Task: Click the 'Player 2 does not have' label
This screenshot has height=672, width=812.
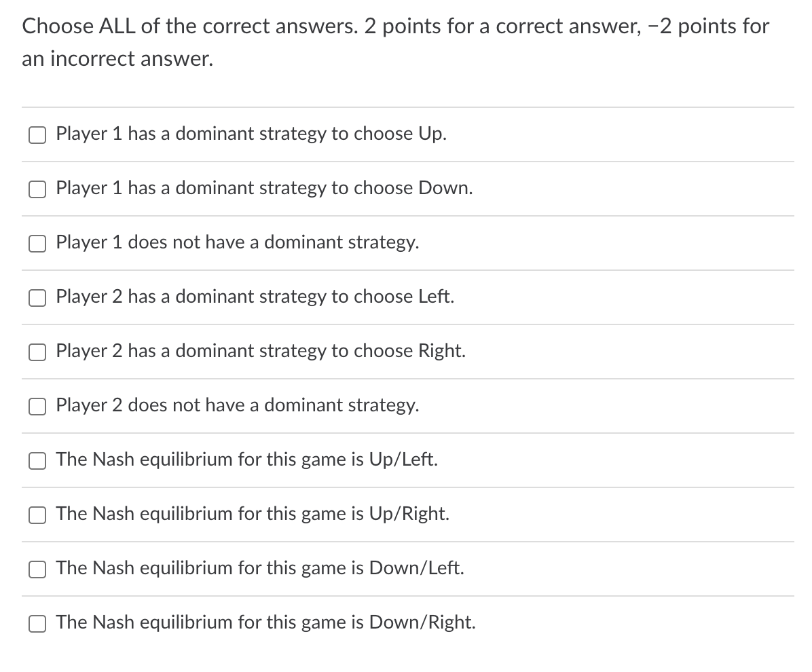Action: point(238,405)
